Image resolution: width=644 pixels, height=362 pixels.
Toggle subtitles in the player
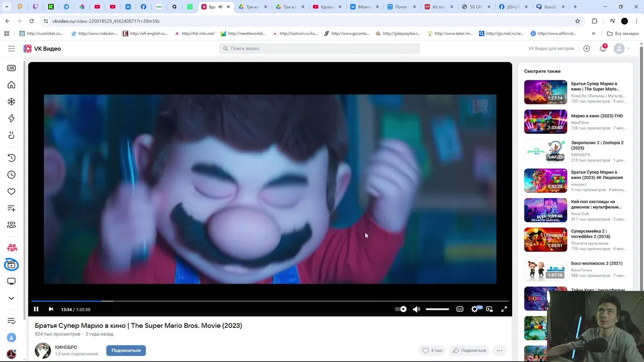(460, 309)
